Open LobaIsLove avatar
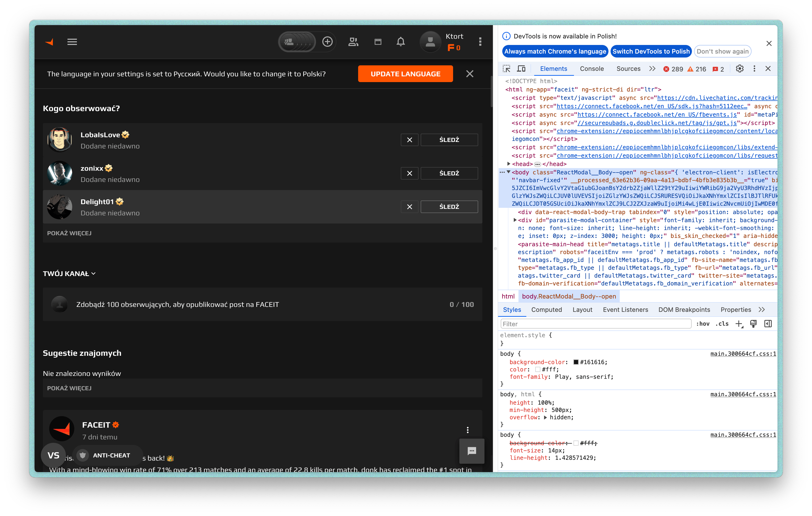This screenshot has width=812, height=516. pos(60,140)
